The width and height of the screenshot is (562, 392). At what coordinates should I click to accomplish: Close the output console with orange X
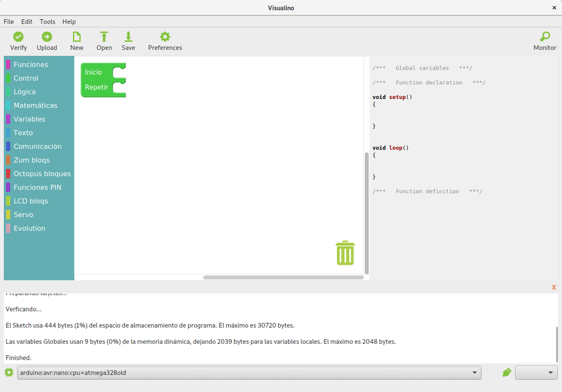(554, 288)
